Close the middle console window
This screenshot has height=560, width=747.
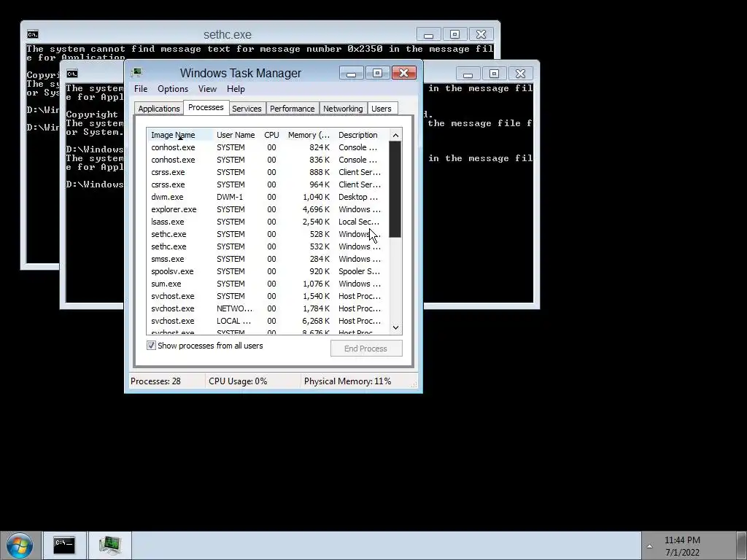click(x=520, y=74)
